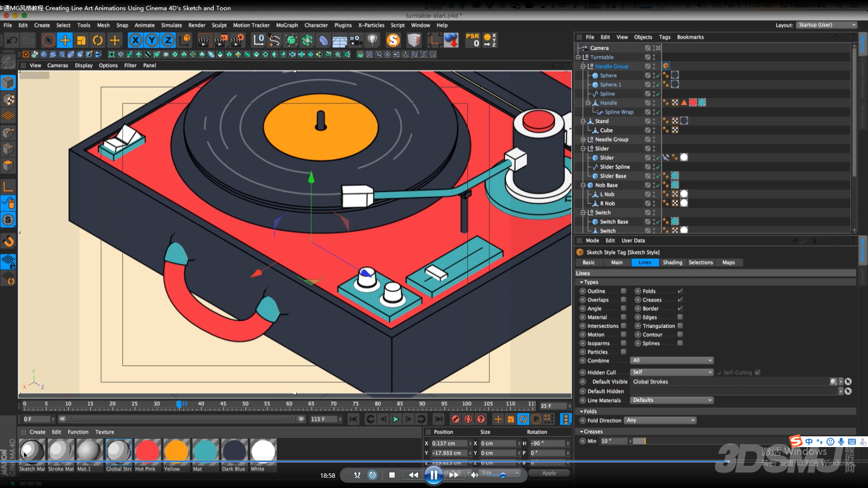
Task: Toggle the Z axis lock icon
Action: [x=168, y=40]
